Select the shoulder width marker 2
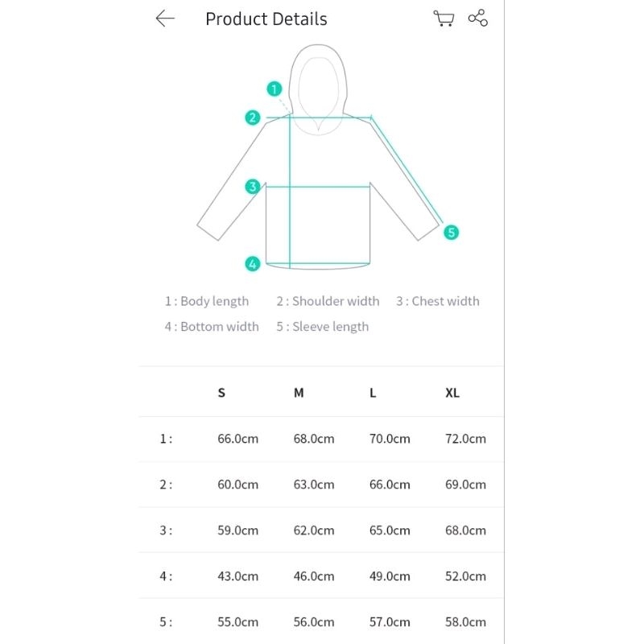Screen dimensions: 644x644 (253, 118)
